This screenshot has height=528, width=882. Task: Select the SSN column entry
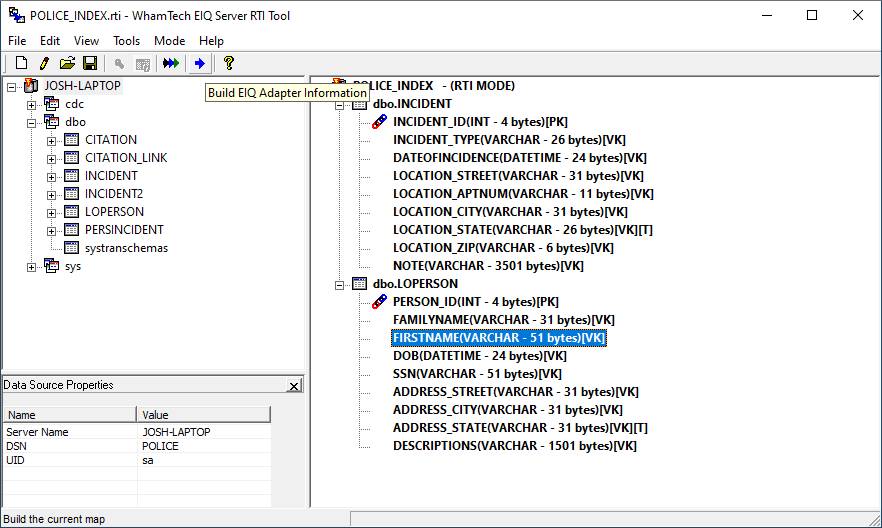(x=477, y=373)
